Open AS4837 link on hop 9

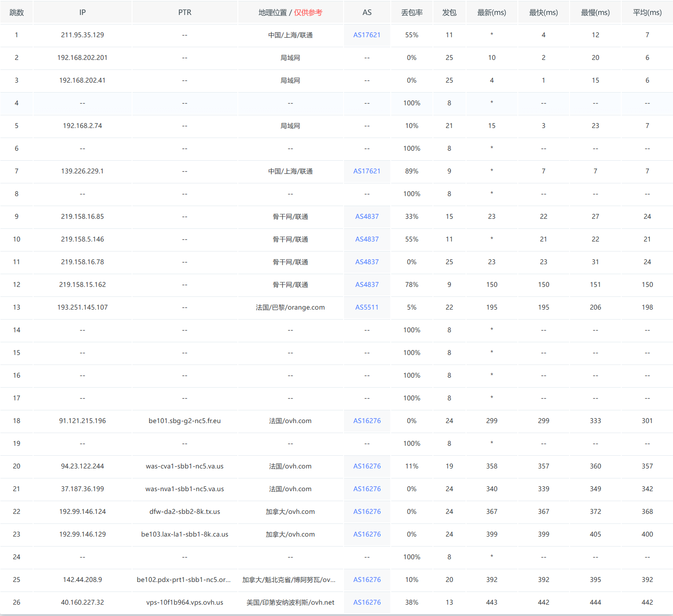[x=367, y=217]
